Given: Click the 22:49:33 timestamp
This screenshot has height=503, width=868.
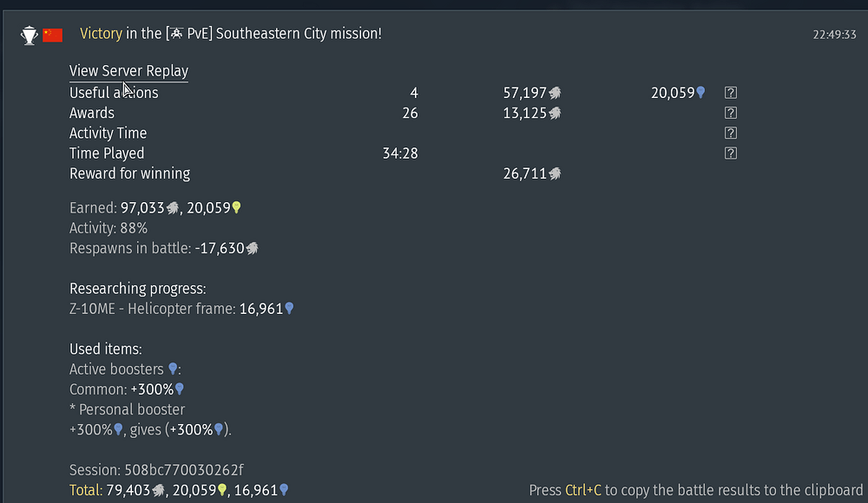Looking at the screenshot, I should (834, 35).
